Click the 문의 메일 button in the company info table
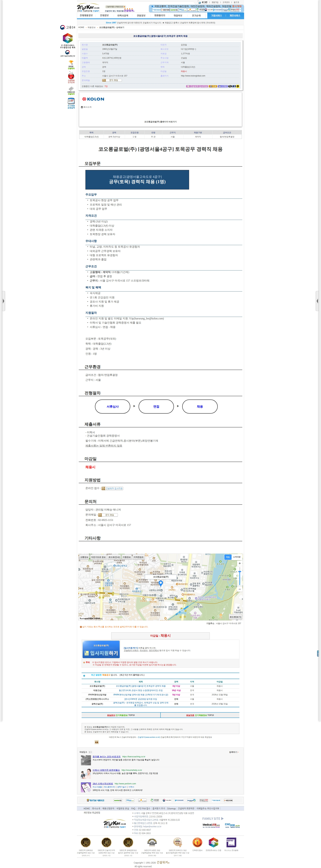 (112, 80)
